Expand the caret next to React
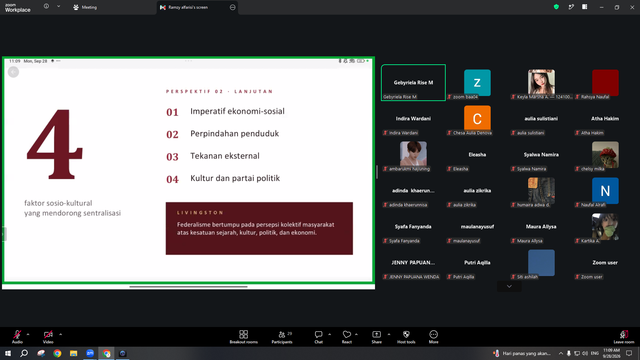640x360 pixels. click(x=356, y=334)
